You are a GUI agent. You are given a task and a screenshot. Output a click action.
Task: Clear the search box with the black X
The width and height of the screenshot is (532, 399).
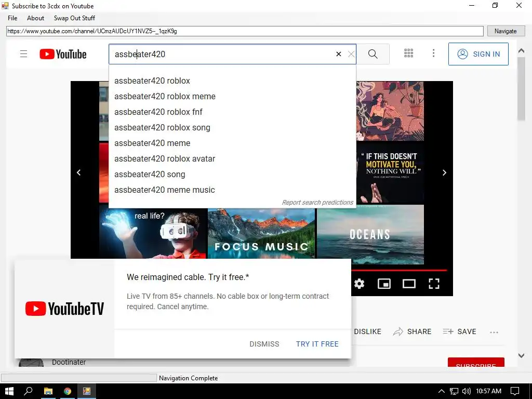pyautogui.click(x=338, y=54)
